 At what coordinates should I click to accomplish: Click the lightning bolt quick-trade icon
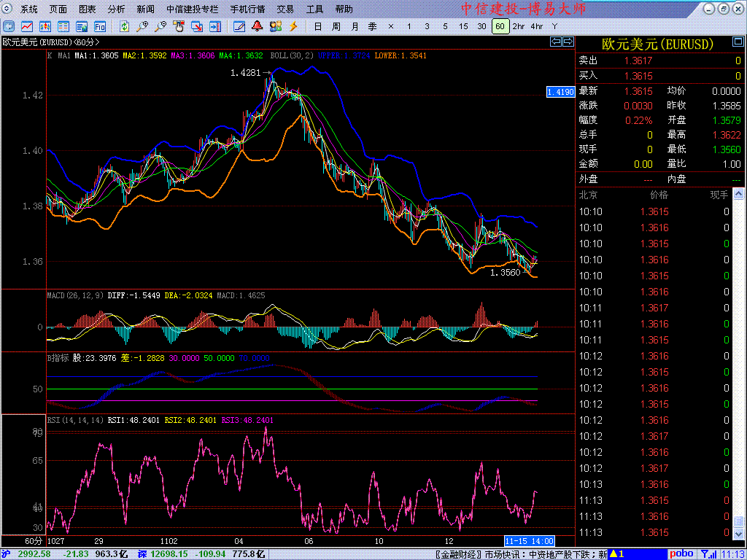(x=293, y=26)
